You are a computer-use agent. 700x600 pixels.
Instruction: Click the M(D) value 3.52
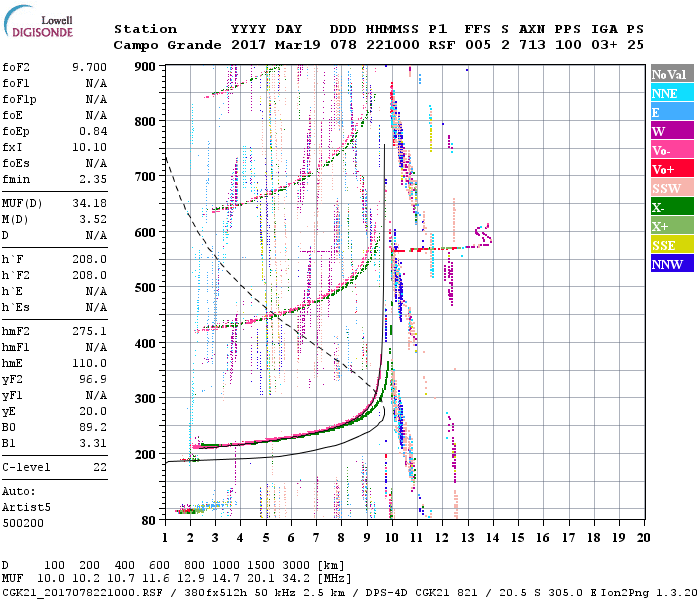click(93, 219)
